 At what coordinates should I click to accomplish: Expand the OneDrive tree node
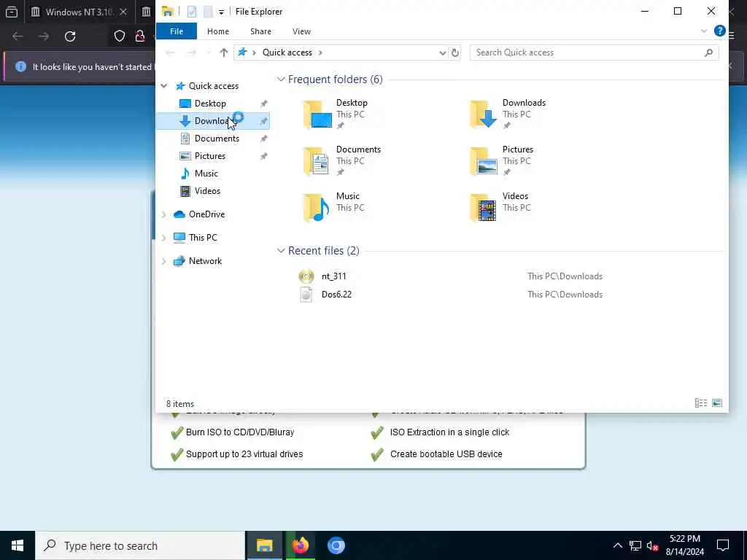[164, 214]
